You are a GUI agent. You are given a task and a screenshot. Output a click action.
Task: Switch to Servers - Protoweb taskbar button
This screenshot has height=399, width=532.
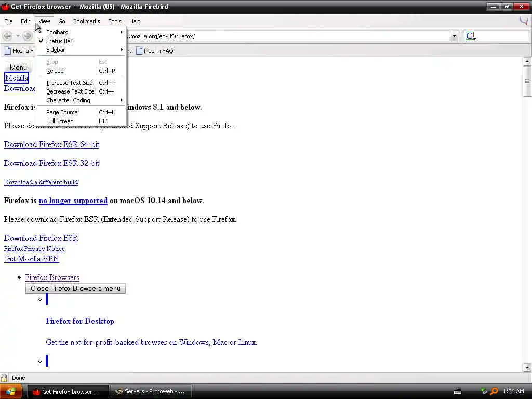click(x=151, y=392)
